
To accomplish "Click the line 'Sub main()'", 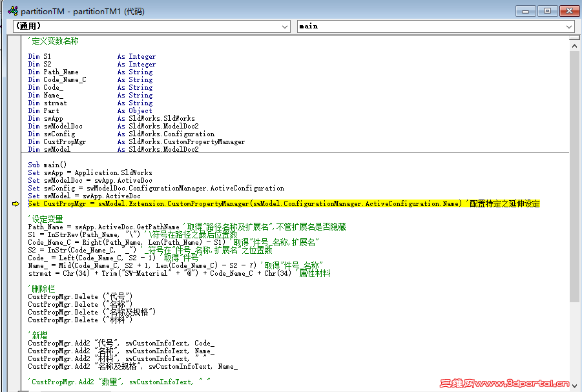I will 47,165.
